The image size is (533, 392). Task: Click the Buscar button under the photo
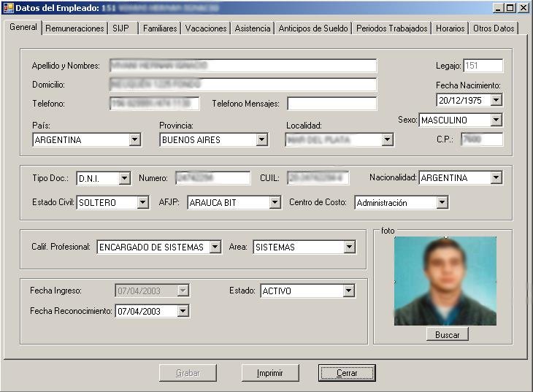447,334
